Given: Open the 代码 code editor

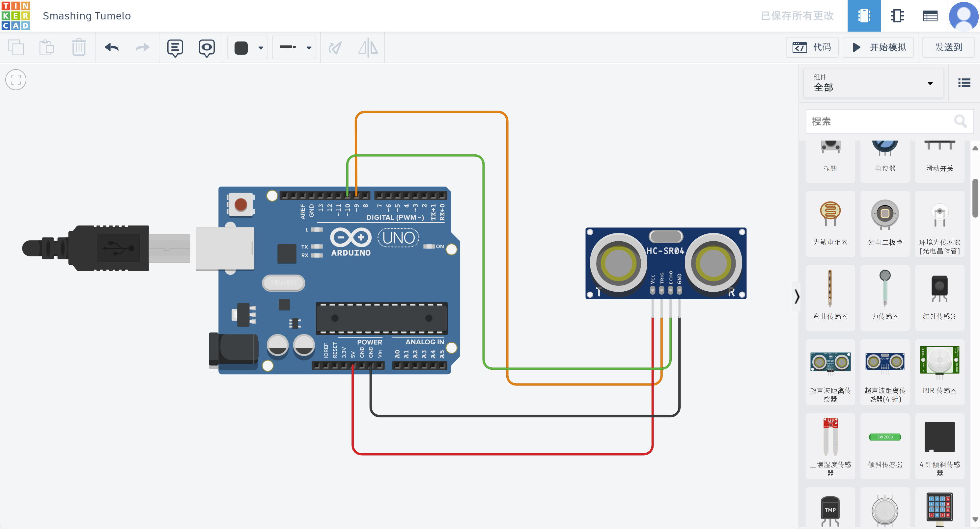Looking at the screenshot, I should coord(812,47).
